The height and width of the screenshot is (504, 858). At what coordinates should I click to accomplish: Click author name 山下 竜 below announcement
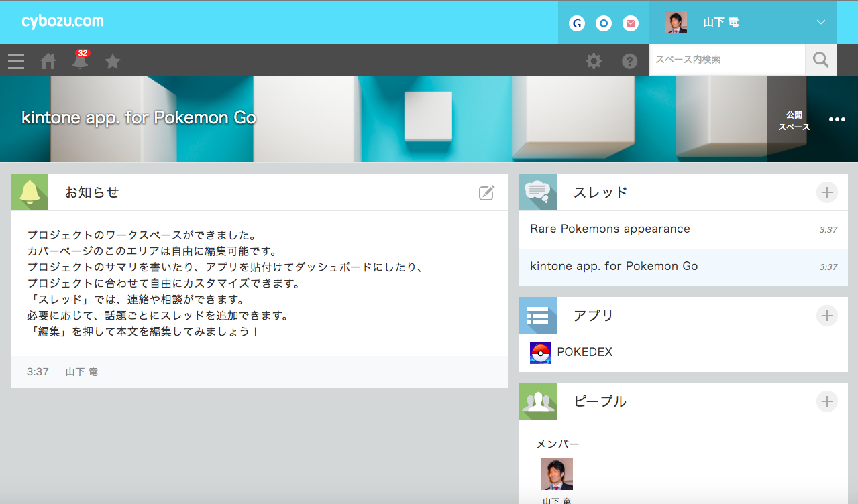[82, 371]
